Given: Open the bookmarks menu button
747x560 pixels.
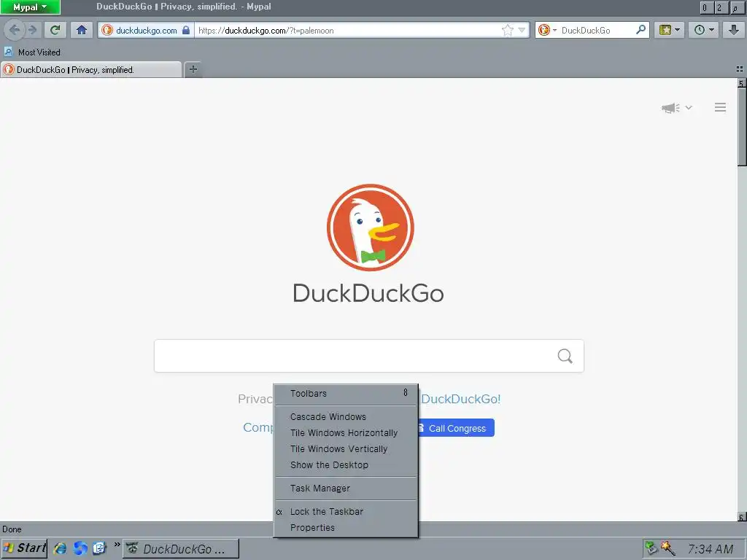Looking at the screenshot, I should (670, 30).
